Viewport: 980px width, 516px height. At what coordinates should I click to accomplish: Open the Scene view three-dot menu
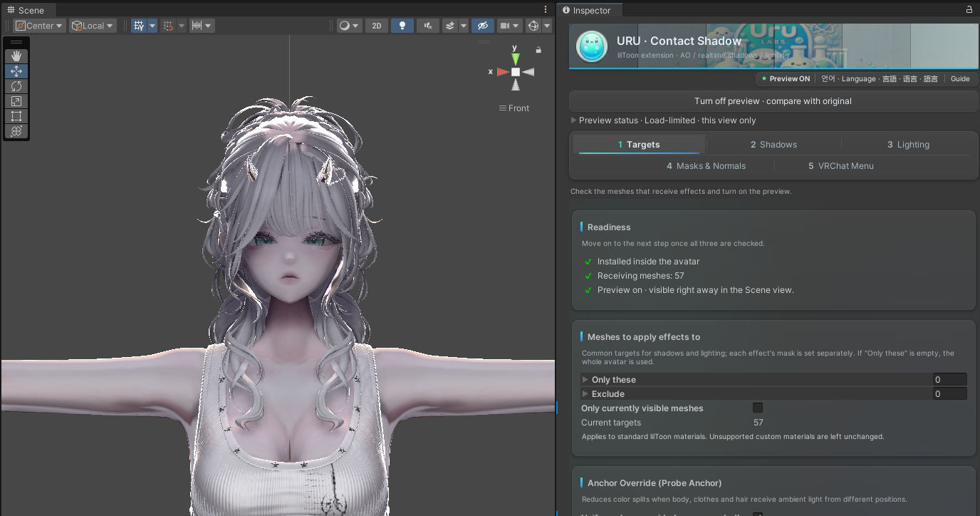pos(546,10)
